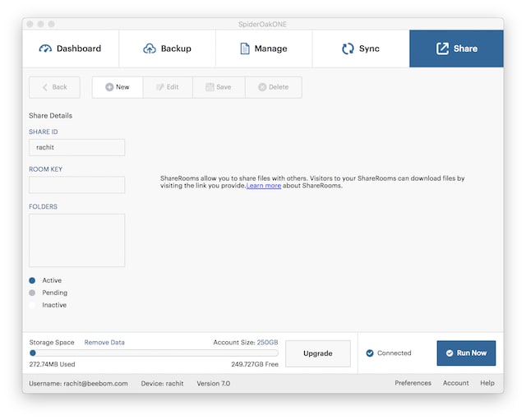
Task: Click the 250GB account size link
Action: 267,343
